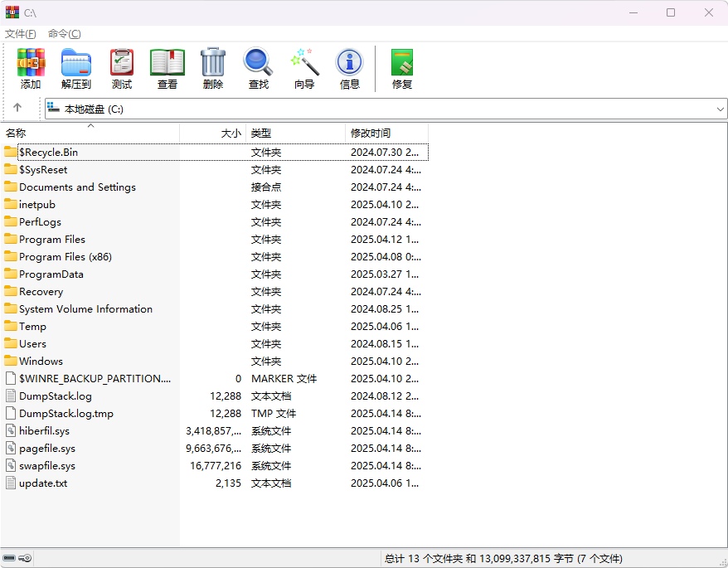Open the 文件(F) menu
The height and width of the screenshot is (568, 728).
click(x=21, y=34)
